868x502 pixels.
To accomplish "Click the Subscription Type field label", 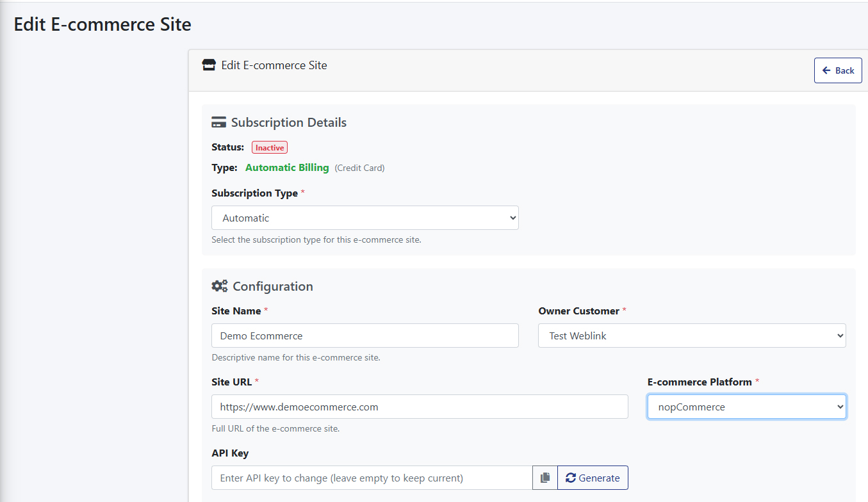I will pyautogui.click(x=254, y=193).
